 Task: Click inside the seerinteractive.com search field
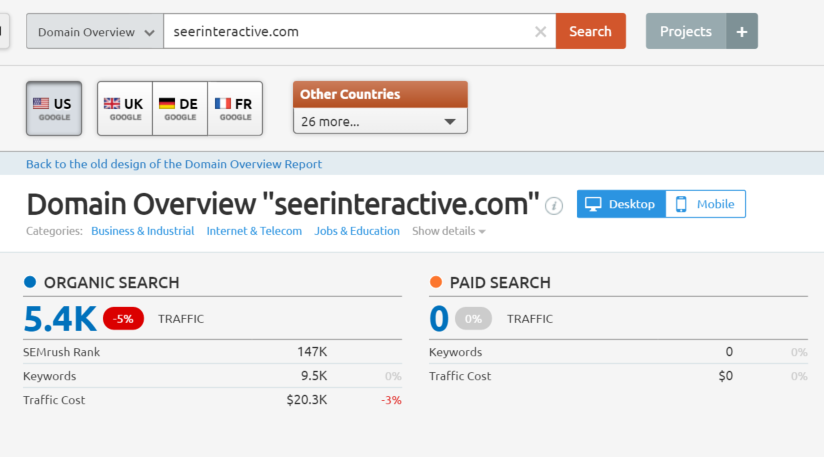(350, 31)
